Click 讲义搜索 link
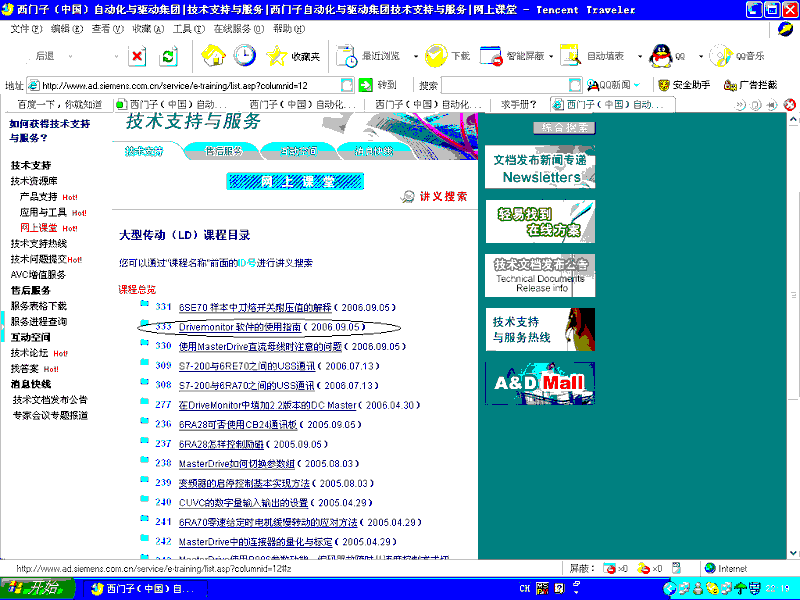 443,196
